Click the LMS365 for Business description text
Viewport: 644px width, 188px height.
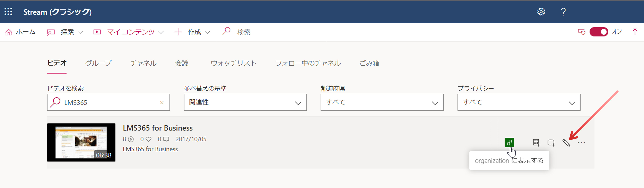(150, 149)
